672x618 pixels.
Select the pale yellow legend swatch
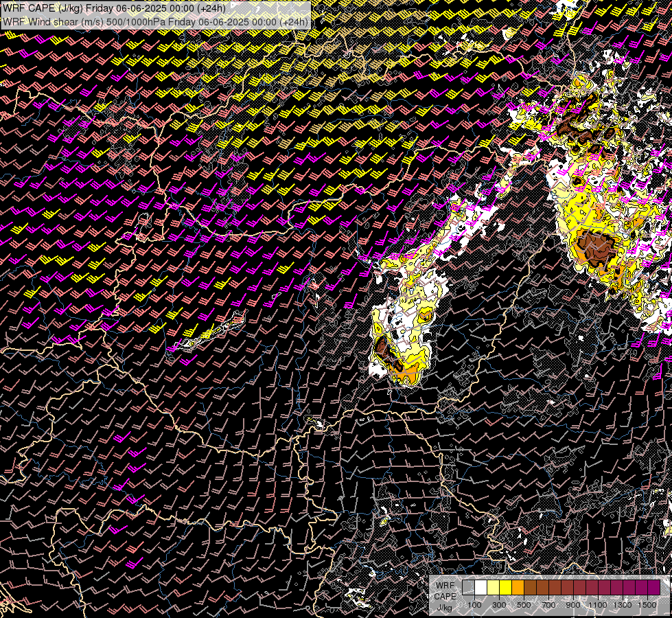[x=494, y=587]
